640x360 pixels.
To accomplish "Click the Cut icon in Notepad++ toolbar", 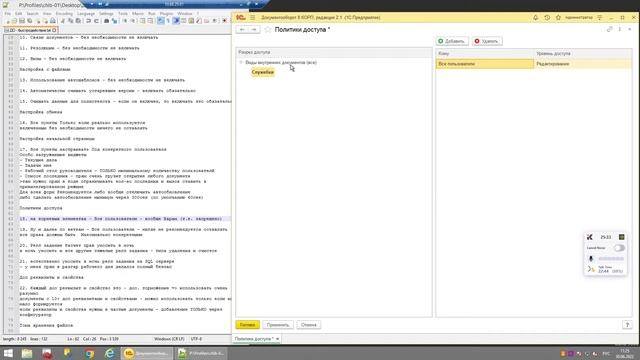I will point(63,21).
